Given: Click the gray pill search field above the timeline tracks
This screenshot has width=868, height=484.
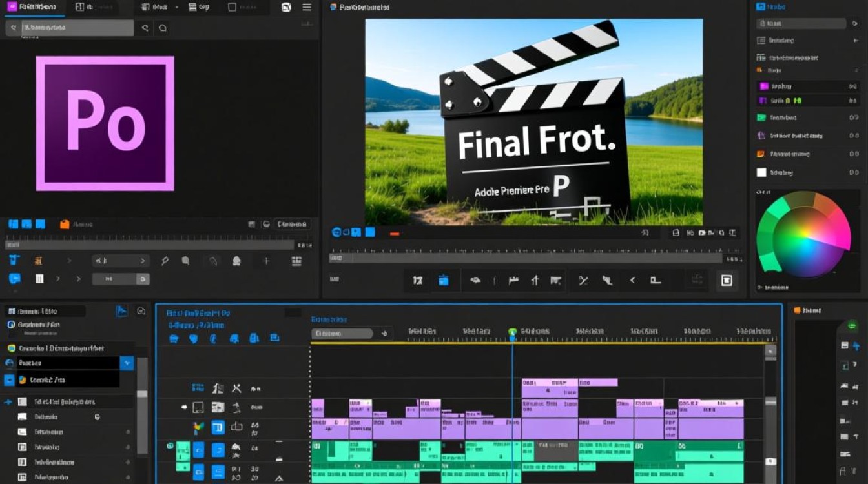Looking at the screenshot, I should [342, 334].
